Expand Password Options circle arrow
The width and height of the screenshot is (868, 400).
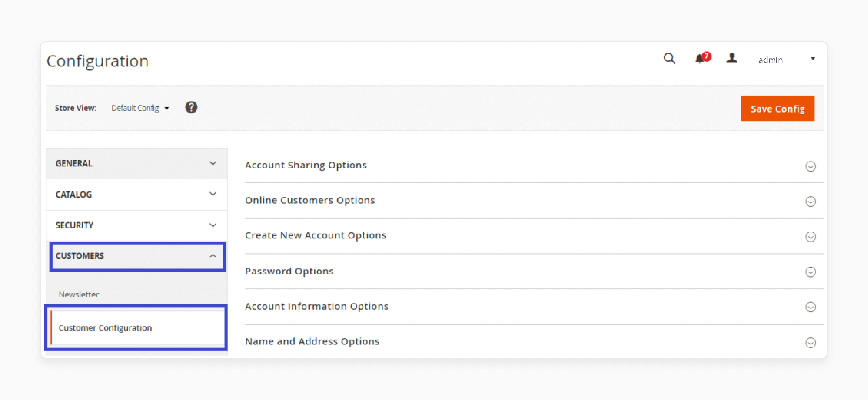pyautogui.click(x=810, y=272)
